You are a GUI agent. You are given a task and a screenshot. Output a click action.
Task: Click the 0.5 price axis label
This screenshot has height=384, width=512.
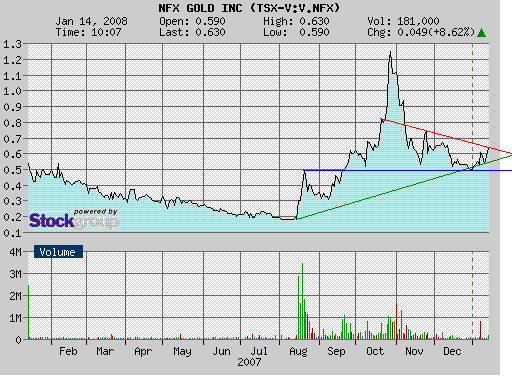12,170
